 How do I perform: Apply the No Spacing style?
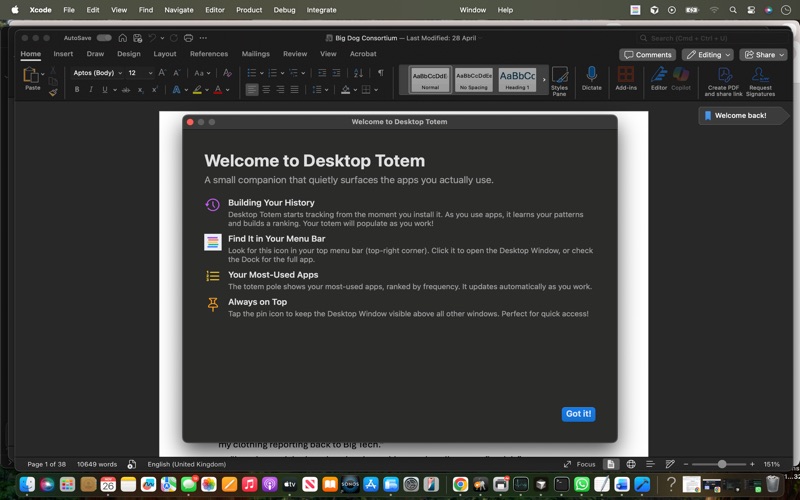(473, 80)
